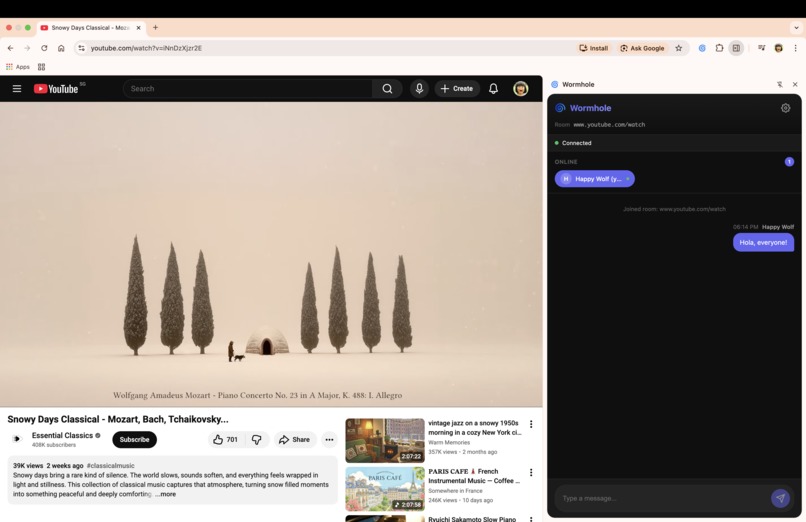This screenshot has width=806, height=522.
Task: Open media controls toolbar icon
Action: point(761,48)
